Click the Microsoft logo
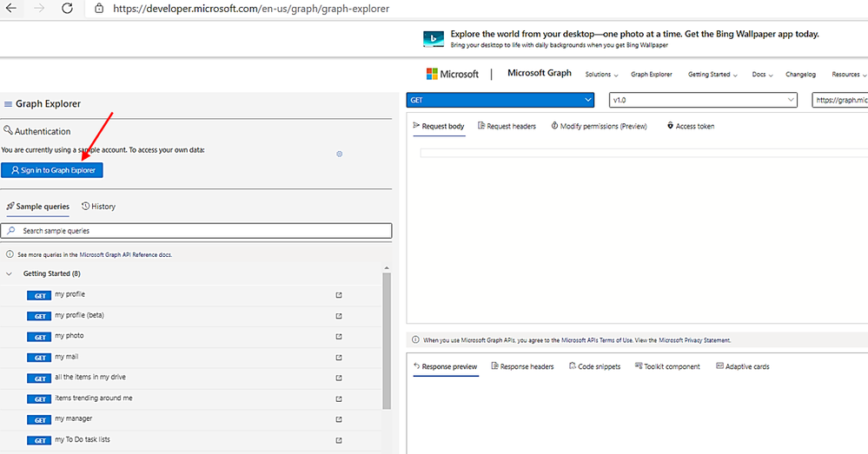Screen dimensions: 868x454 click(453, 74)
